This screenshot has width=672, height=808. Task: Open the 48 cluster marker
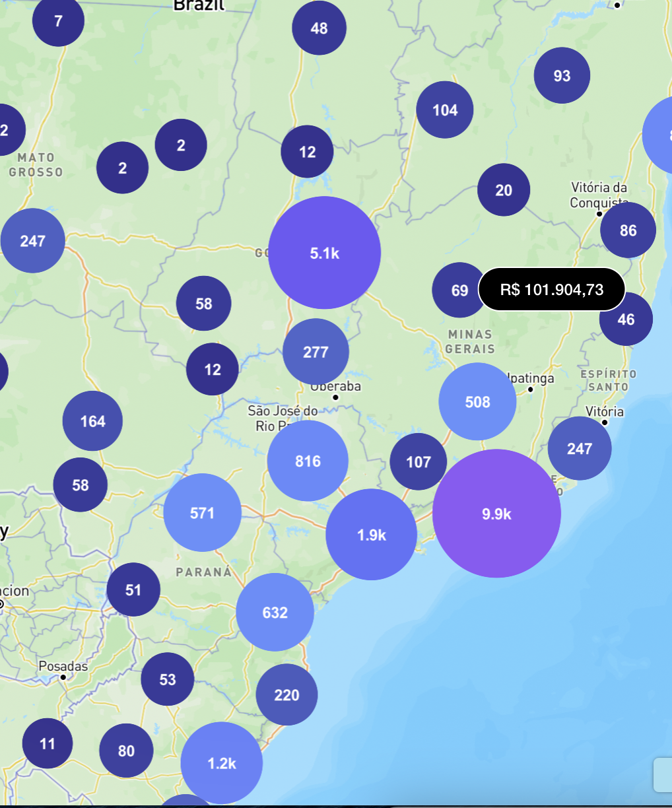coord(319,28)
